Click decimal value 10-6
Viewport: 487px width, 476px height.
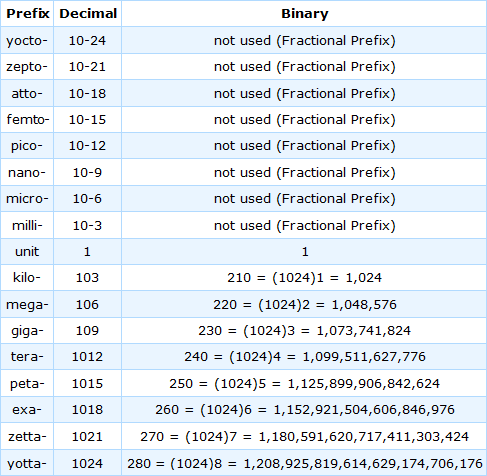coord(88,199)
